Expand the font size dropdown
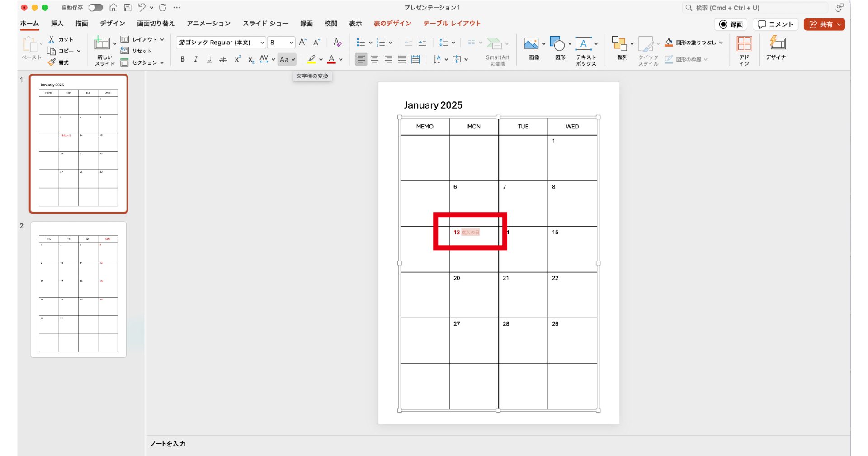Screen dimensions: 868x456 [x=291, y=43]
